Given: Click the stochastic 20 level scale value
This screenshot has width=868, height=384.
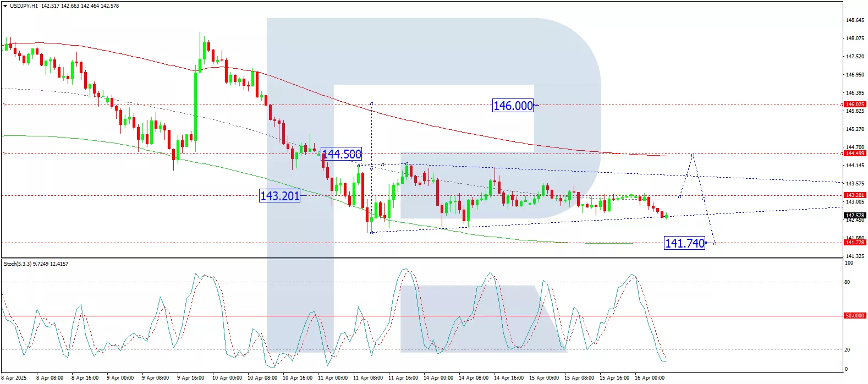Looking at the screenshot, I should click(x=847, y=350).
